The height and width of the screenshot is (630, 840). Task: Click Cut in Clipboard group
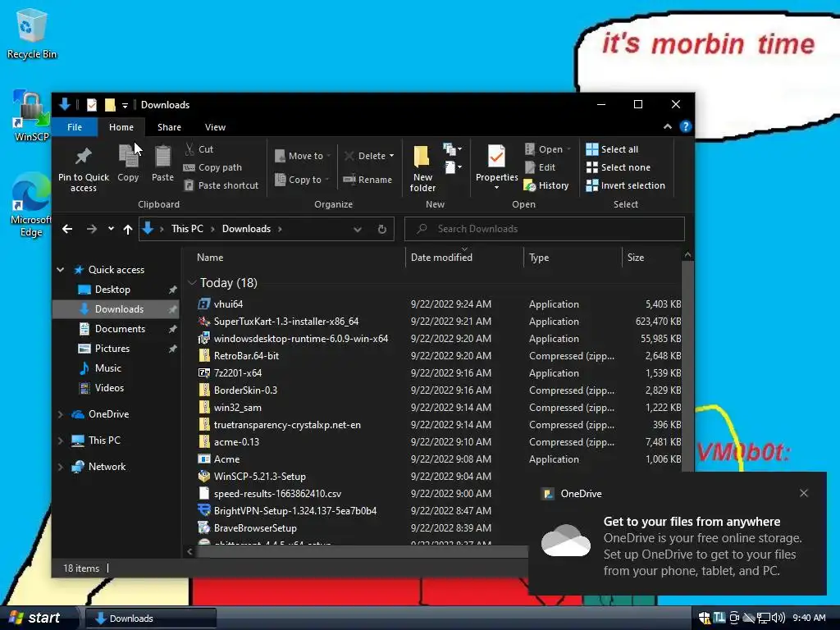coord(199,149)
